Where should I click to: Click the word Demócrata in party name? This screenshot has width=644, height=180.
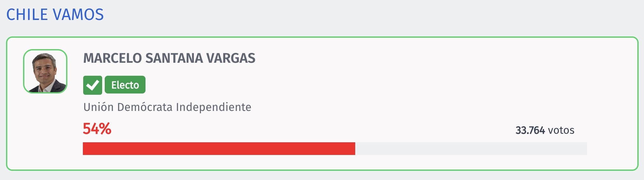point(145,107)
